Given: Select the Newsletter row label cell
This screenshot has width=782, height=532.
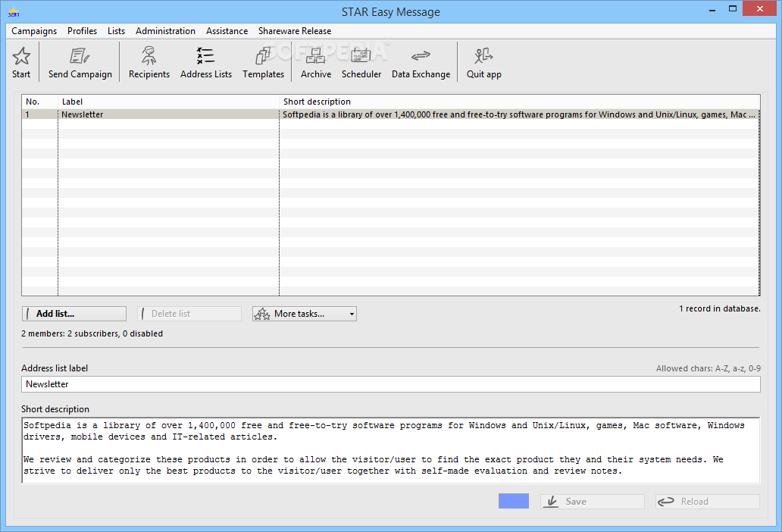Looking at the screenshot, I should pos(168,114).
